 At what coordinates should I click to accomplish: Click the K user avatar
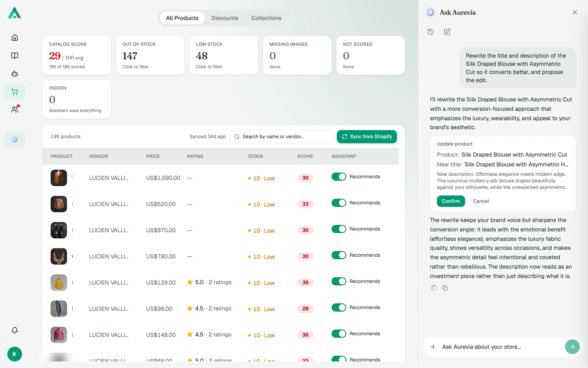coord(14,354)
